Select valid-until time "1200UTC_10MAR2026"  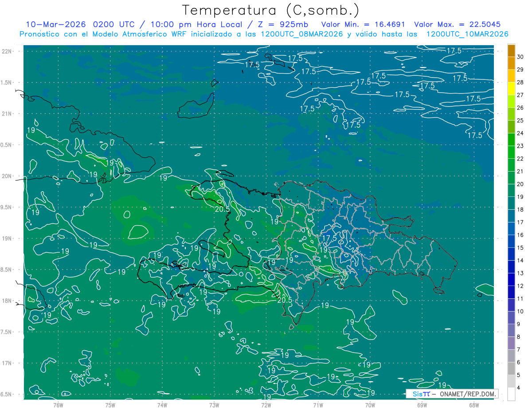pos(467,34)
